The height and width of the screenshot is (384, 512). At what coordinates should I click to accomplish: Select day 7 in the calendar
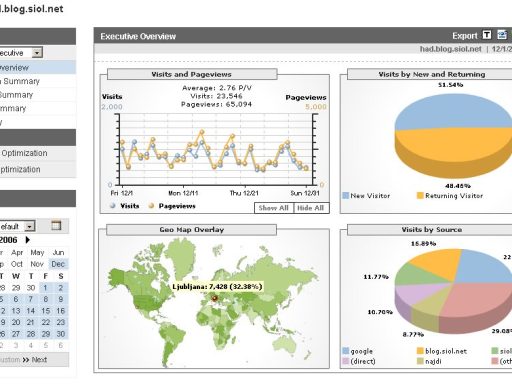pos(30,299)
